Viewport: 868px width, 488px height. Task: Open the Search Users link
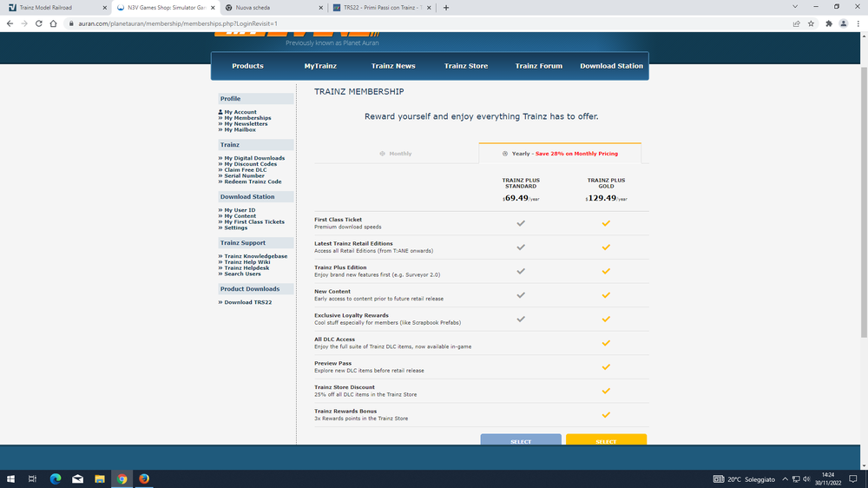(x=242, y=274)
